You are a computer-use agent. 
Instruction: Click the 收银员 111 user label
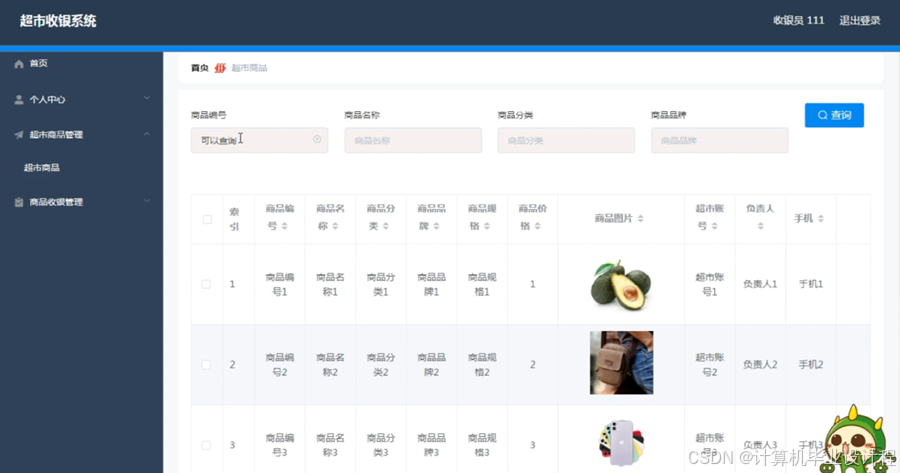[798, 21]
